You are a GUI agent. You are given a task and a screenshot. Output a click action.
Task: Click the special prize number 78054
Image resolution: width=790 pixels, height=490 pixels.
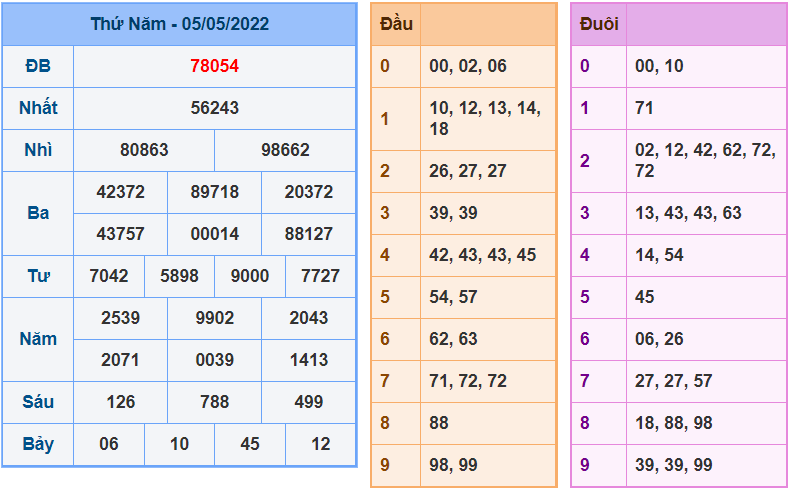[x=215, y=66]
